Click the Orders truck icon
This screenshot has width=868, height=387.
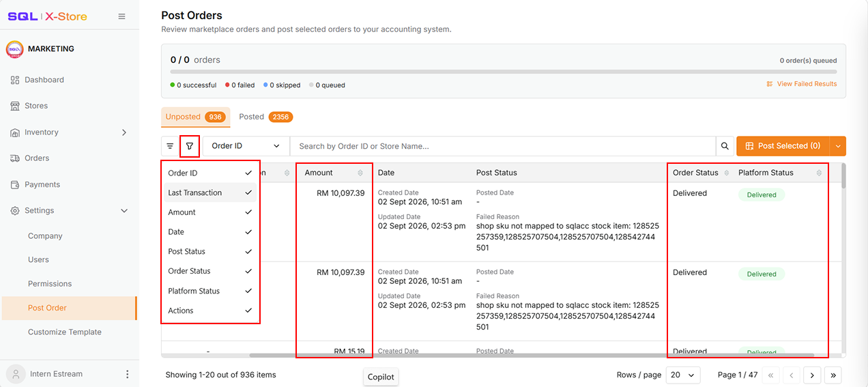[15, 158]
